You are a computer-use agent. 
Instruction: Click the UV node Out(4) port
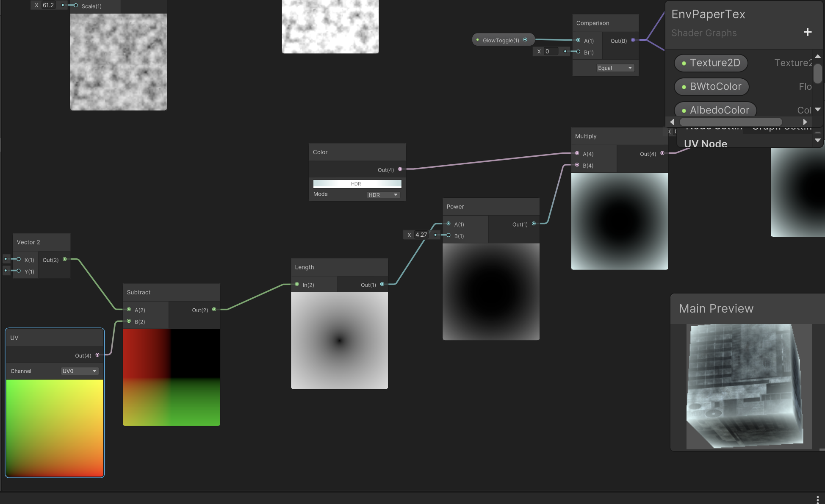[97, 355]
